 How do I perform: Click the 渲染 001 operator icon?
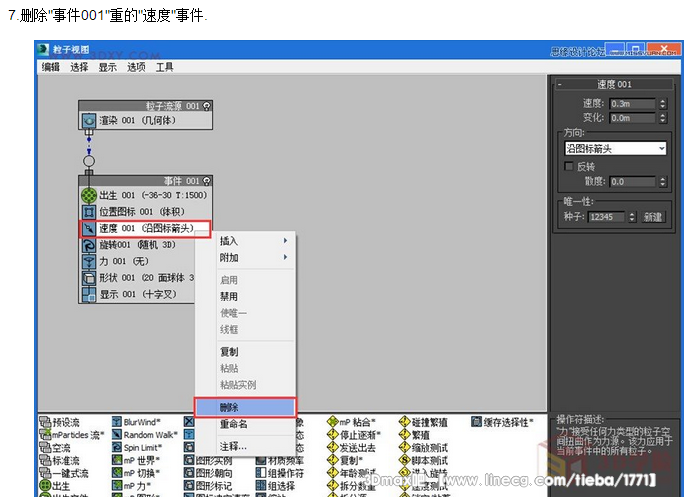[x=89, y=120]
